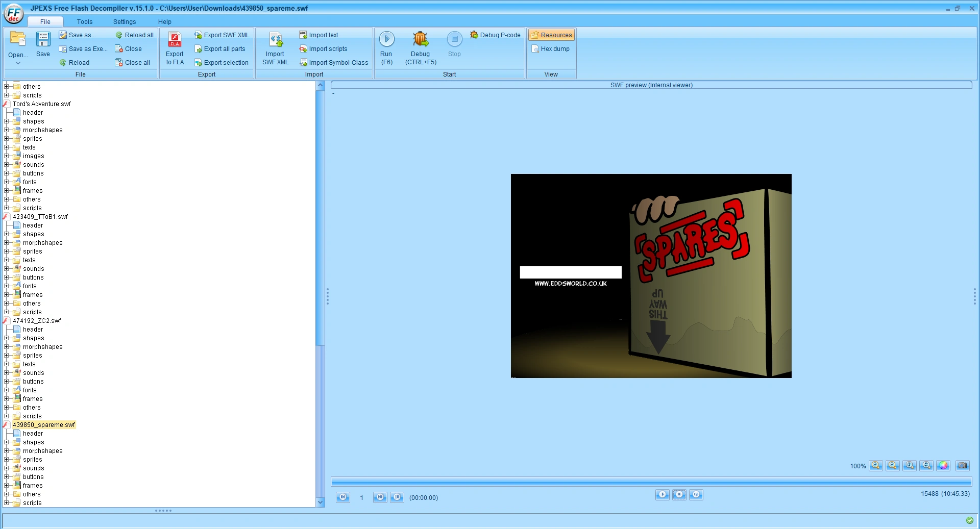Image resolution: width=980 pixels, height=529 pixels.
Task: Open the Settings menu
Action: (124, 21)
